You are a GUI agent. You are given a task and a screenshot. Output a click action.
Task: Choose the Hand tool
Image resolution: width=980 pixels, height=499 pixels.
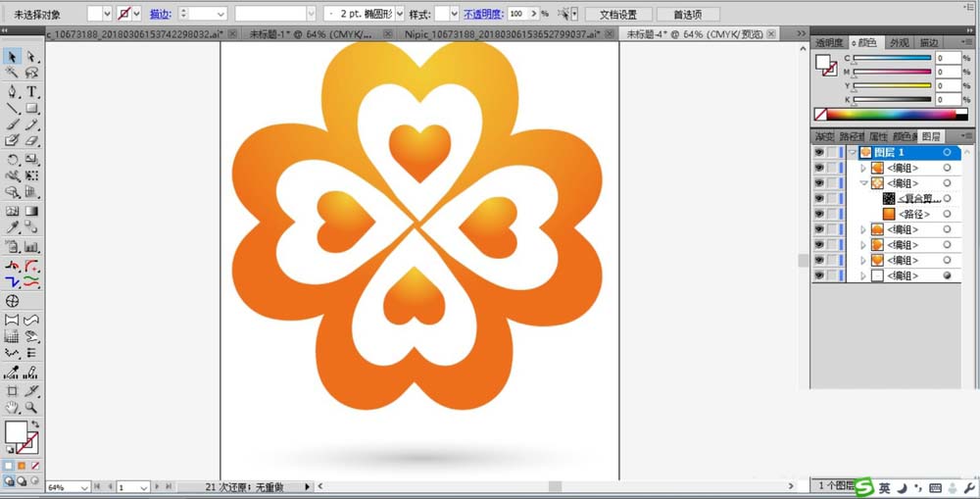point(12,408)
